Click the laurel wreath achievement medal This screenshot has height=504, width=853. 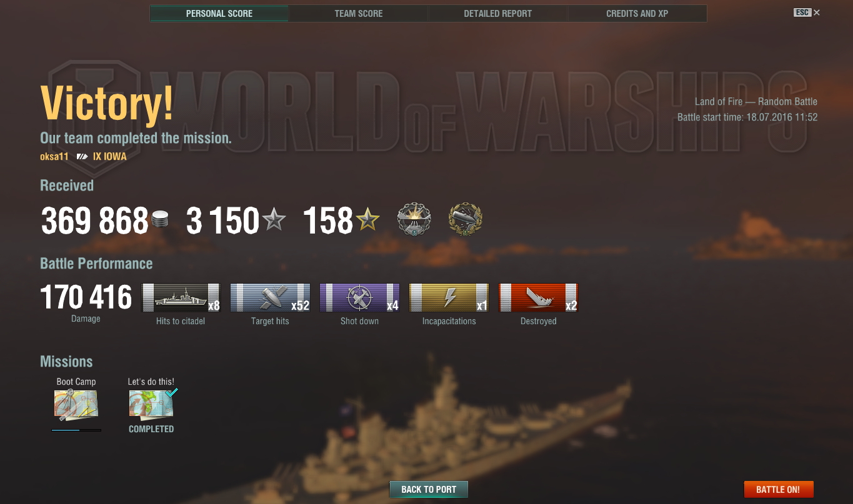pyautogui.click(x=466, y=220)
